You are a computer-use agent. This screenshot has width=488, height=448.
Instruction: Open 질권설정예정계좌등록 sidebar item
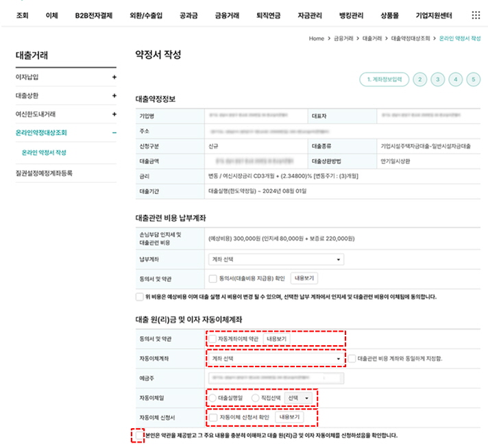coord(44,173)
